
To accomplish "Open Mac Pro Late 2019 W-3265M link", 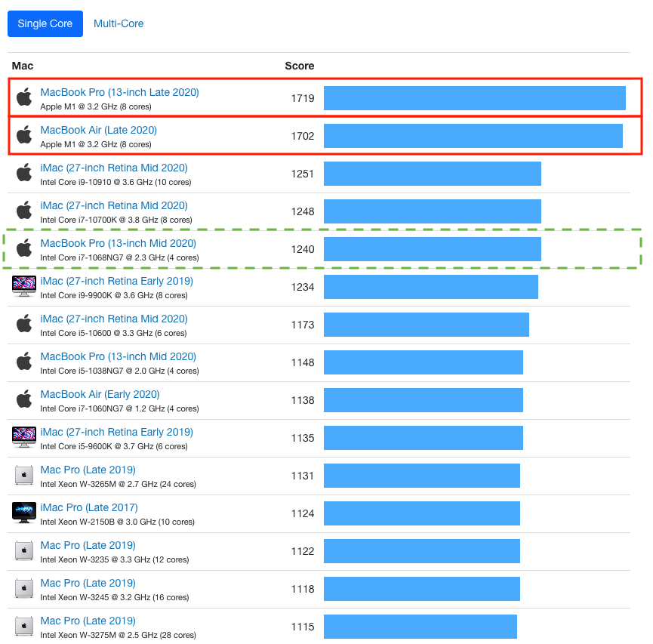I will pyautogui.click(x=88, y=470).
